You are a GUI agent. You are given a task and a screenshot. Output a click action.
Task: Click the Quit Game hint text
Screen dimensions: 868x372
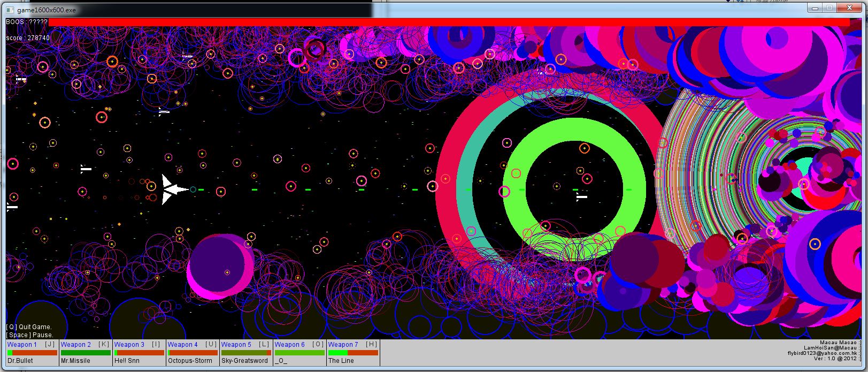point(29,327)
